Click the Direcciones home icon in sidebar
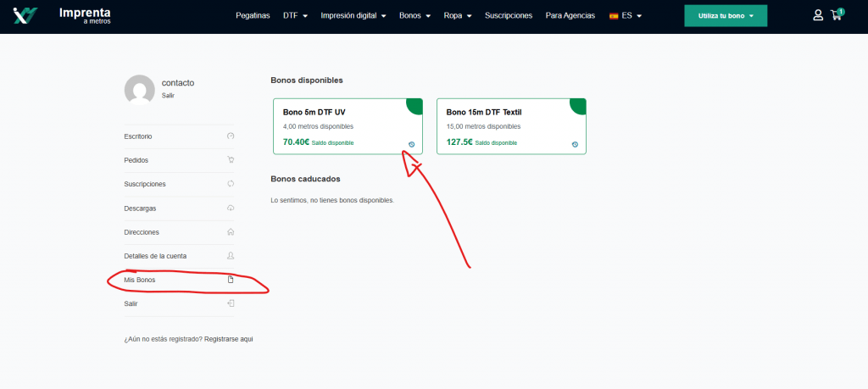This screenshot has height=389, width=868. pos(231,231)
